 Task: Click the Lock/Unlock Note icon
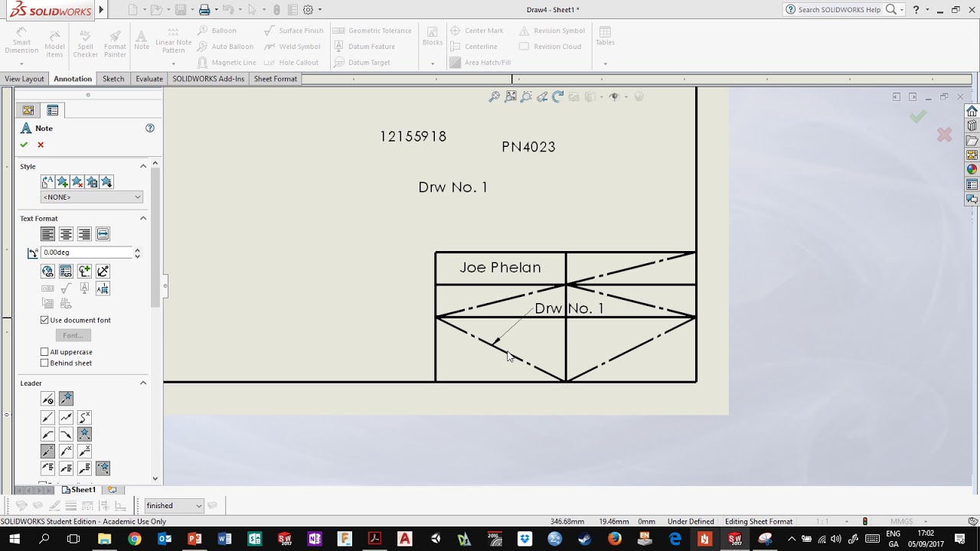[x=103, y=271]
